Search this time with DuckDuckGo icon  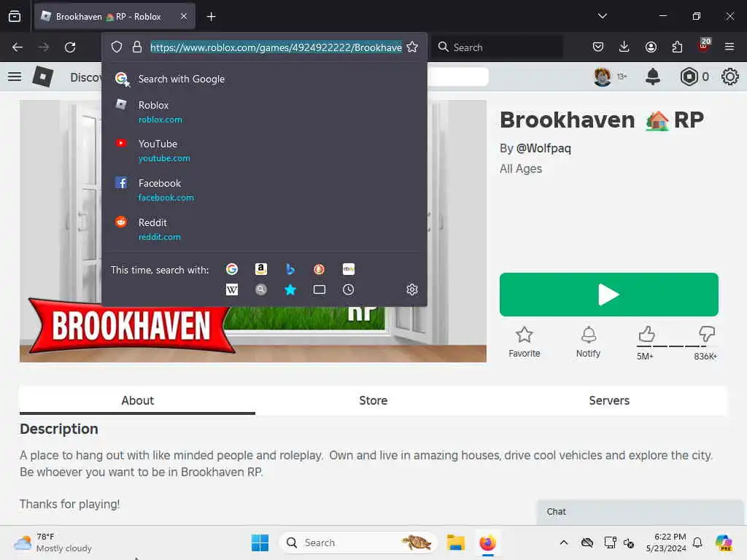tap(320, 269)
